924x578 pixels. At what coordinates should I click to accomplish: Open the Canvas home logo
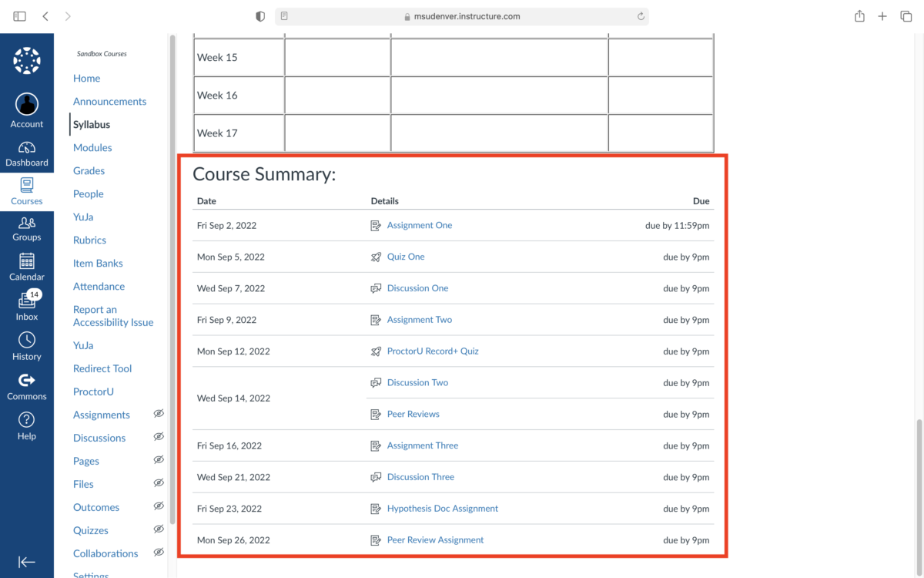coord(27,61)
